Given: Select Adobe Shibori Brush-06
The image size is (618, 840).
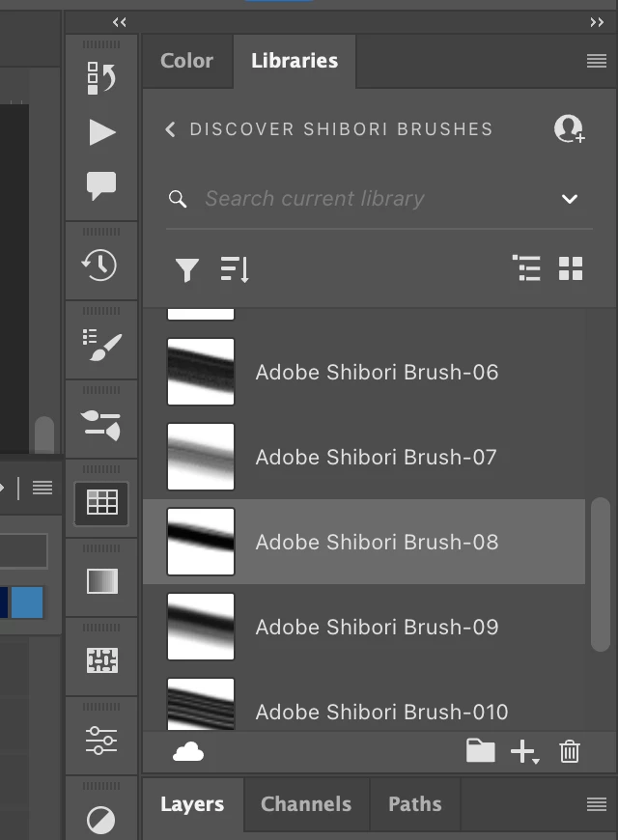Looking at the screenshot, I should click(x=364, y=372).
